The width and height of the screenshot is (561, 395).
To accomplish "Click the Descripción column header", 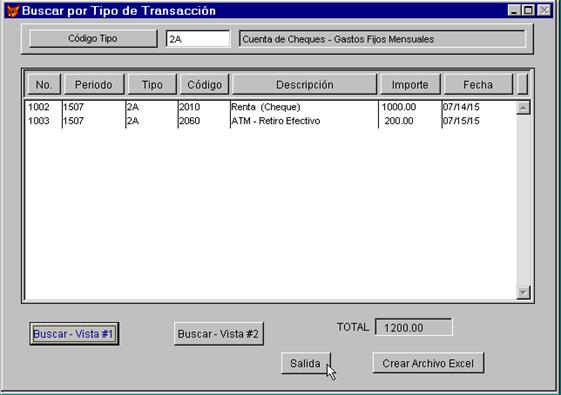I will [x=304, y=85].
